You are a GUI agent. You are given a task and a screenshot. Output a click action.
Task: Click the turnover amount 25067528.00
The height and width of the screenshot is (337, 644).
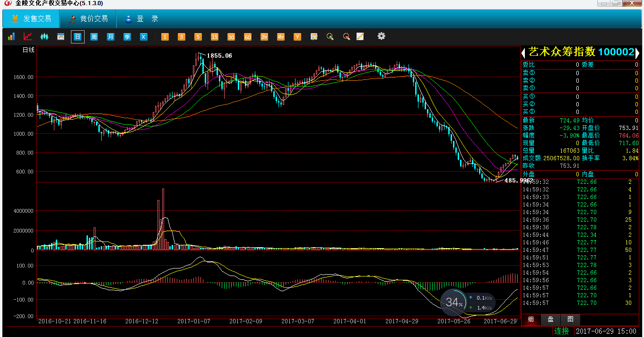(561, 158)
